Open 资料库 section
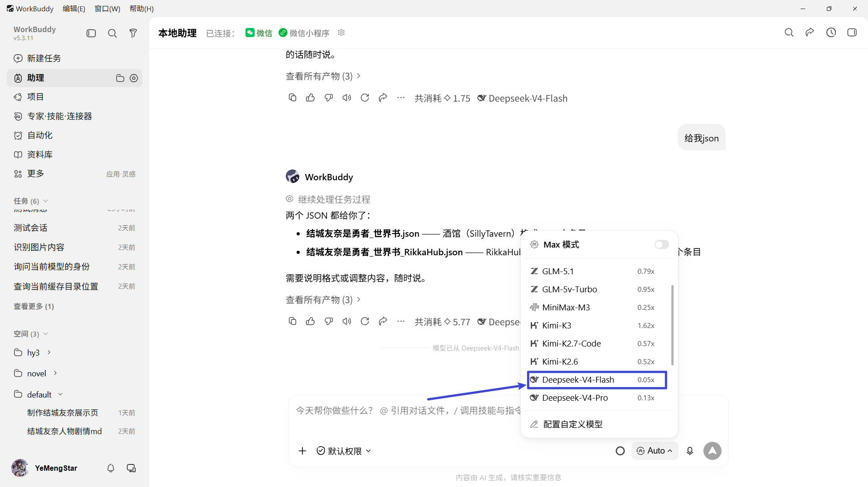Viewport: 868px width, 487px height. 75,155
